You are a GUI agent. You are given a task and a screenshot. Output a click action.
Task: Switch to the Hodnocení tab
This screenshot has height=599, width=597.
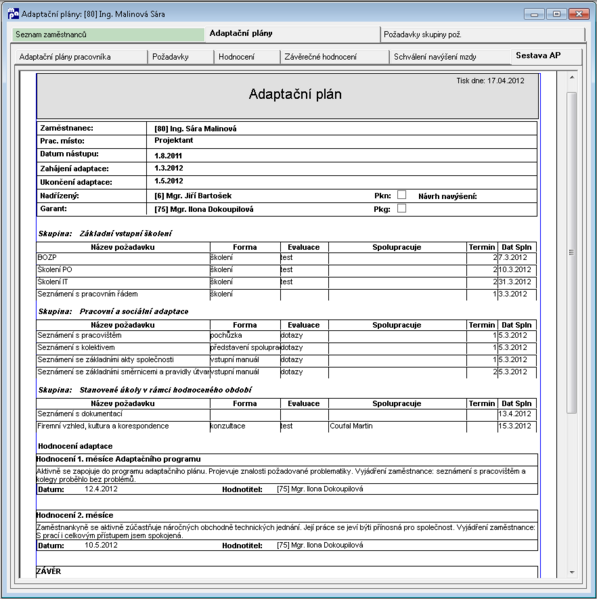coord(247,57)
